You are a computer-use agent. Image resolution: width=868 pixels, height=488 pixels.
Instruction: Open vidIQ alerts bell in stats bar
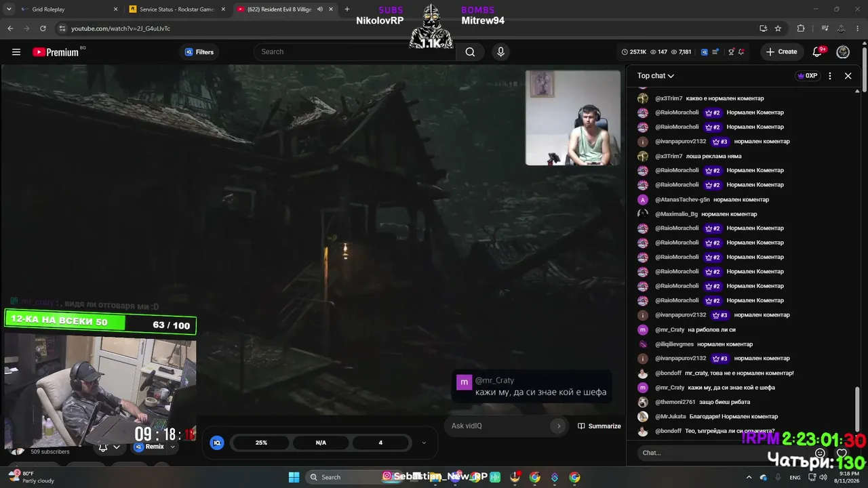[x=741, y=52]
